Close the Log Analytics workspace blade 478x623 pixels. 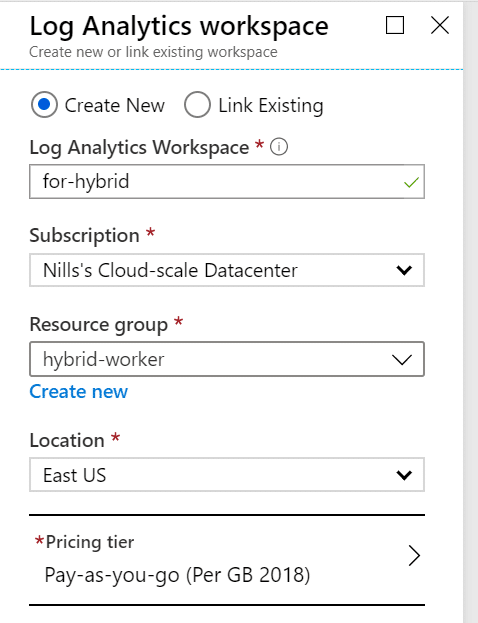point(440,25)
